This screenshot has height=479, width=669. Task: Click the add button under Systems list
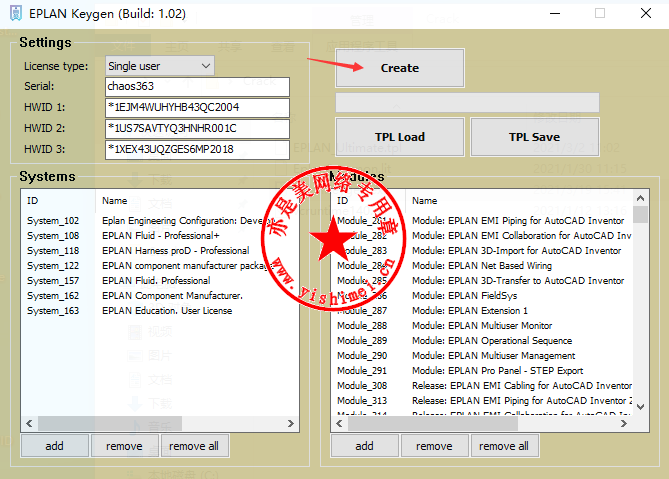click(55, 446)
